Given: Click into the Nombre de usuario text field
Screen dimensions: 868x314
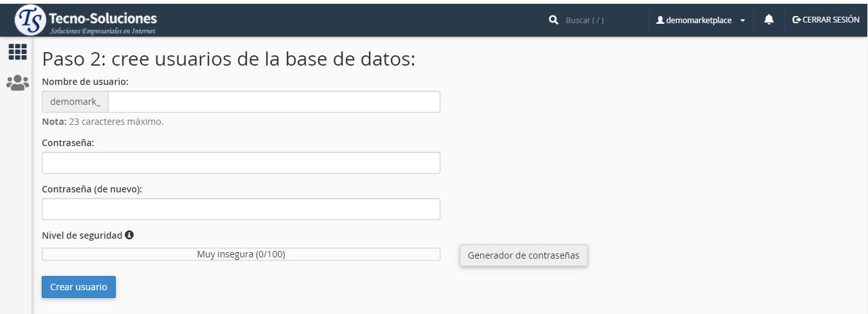Looking at the screenshot, I should point(274,102).
